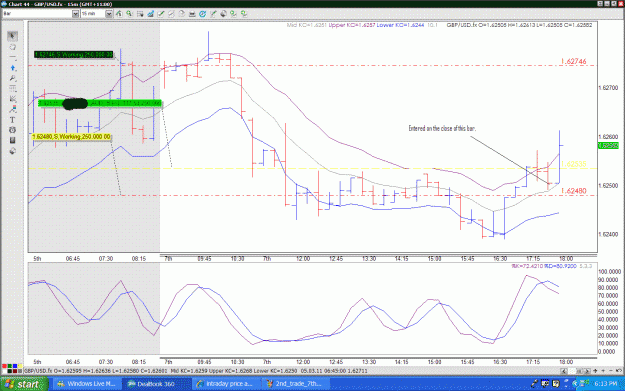Select the fan lines tool in sidebar
625x391 pixels.
pyautogui.click(x=12, y=99)
